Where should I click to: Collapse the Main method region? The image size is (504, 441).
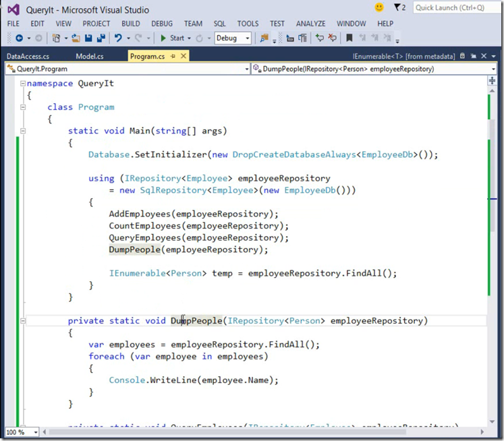[x=23, y=131]
